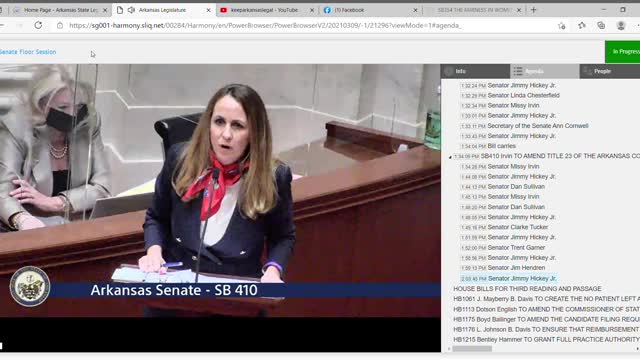Click the address bar URL field
640x360 pixels.
(x=265, y=25)
